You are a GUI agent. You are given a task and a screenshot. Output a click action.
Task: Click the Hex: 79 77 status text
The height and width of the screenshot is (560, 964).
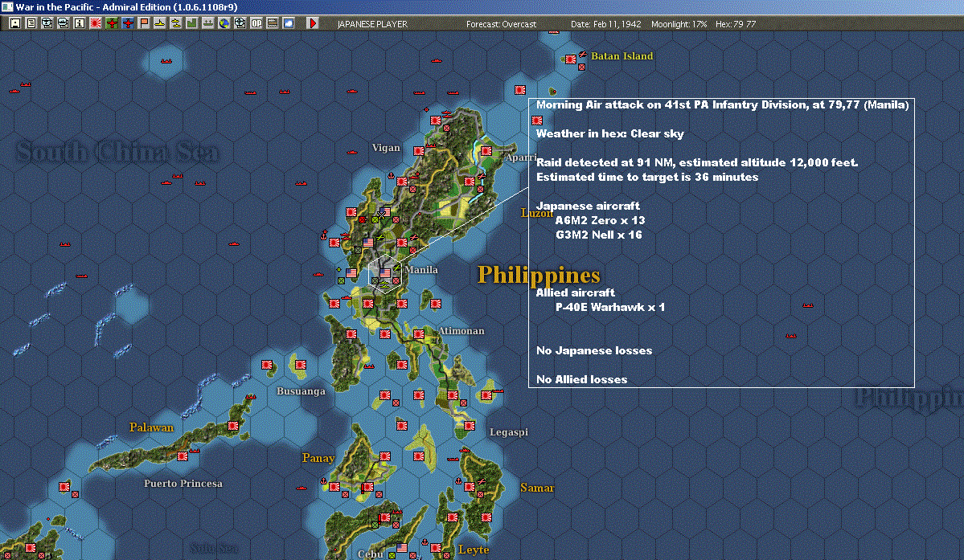736,24
